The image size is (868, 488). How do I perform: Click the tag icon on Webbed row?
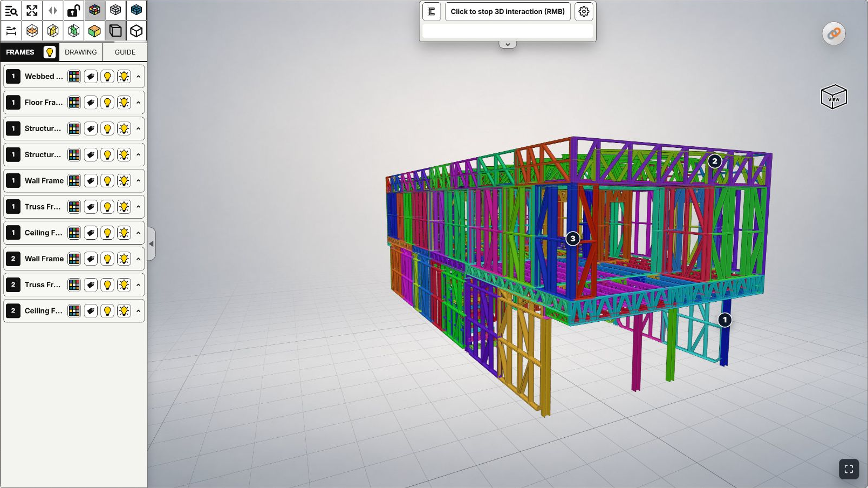point(91,77)
